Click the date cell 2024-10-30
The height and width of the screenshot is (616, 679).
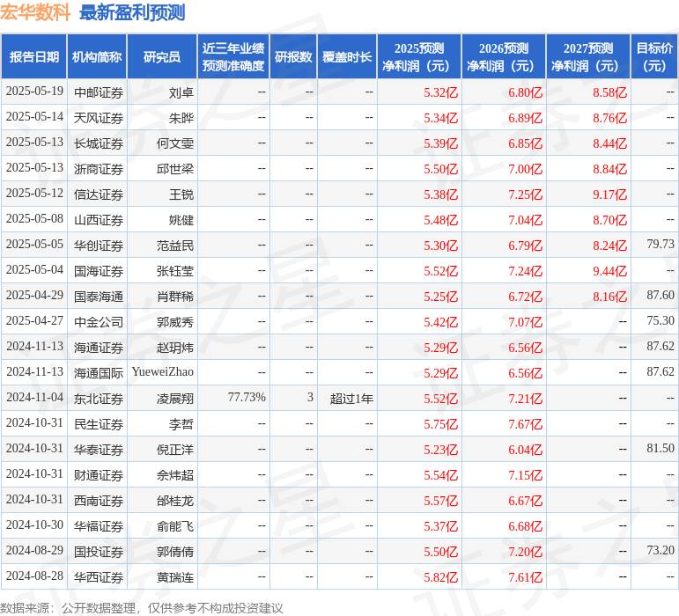click(34, 525)
